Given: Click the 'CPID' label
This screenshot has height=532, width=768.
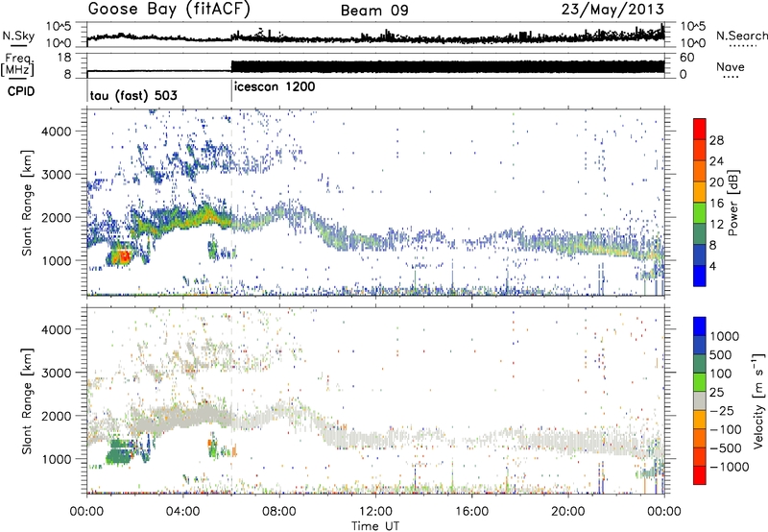Looking at the screenshot, I should point(21,91).
